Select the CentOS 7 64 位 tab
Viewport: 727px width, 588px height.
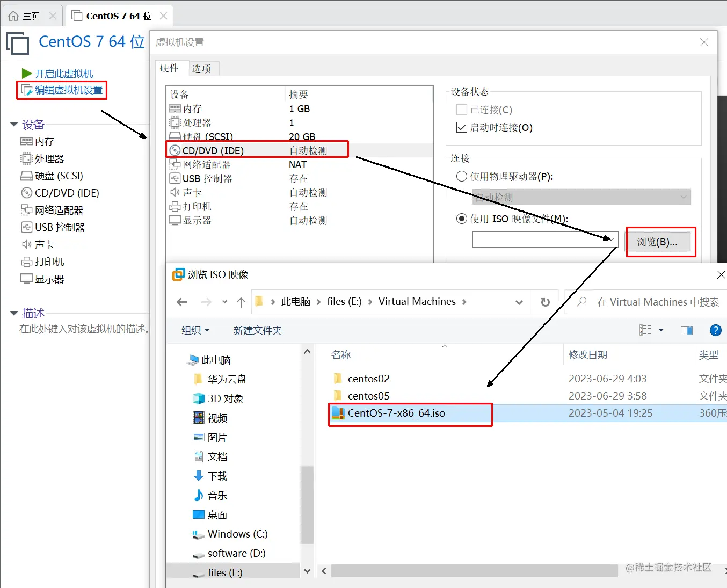pos(119,16)
